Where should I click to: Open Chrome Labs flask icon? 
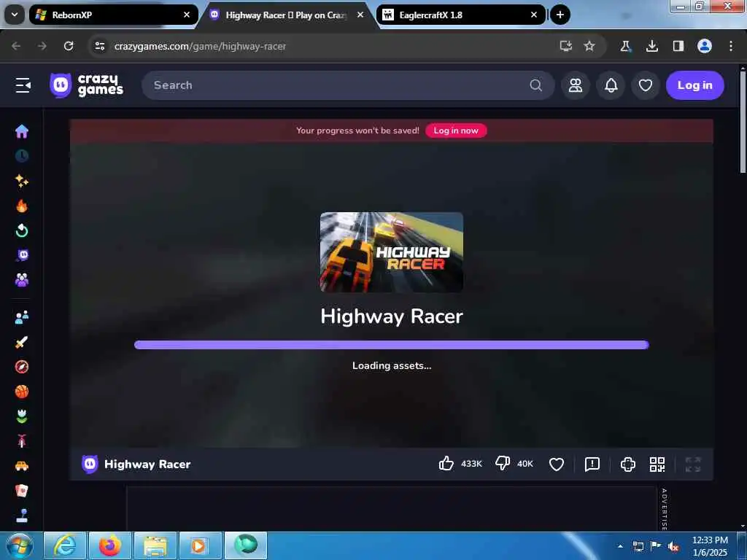pyautogui.click(x=625, y=46)
